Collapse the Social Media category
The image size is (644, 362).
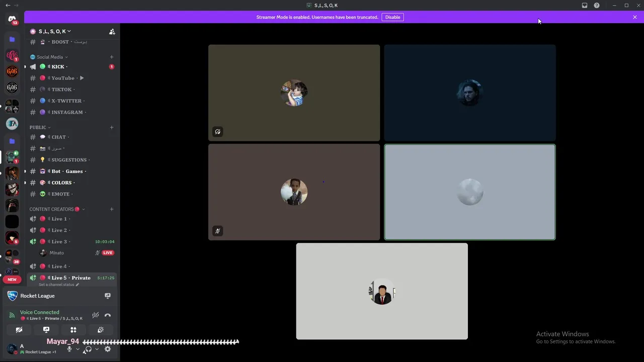coord(49,57)
